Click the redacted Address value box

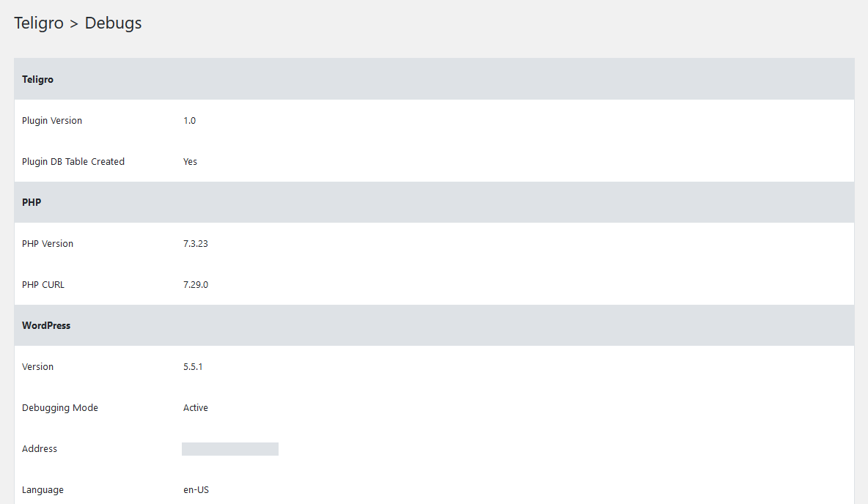coord(229,448)
